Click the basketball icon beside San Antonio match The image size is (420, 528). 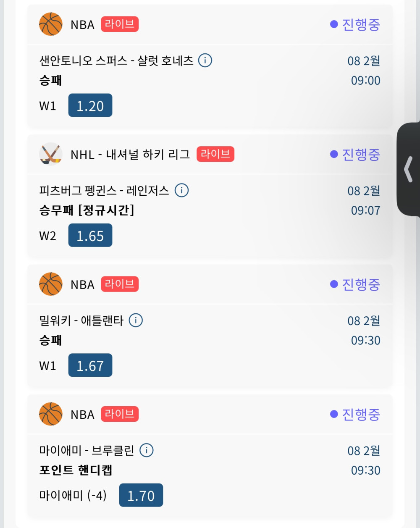(x=51, y=24)
